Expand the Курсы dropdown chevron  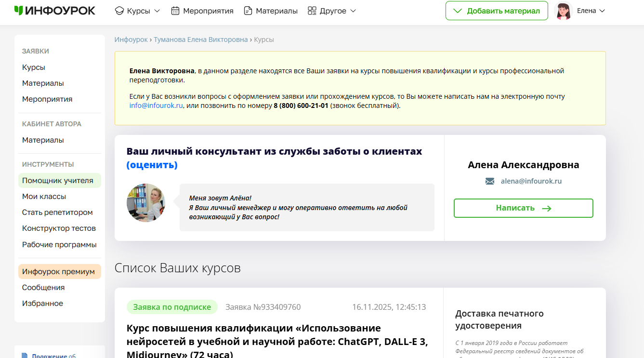(x=157, y=11)
